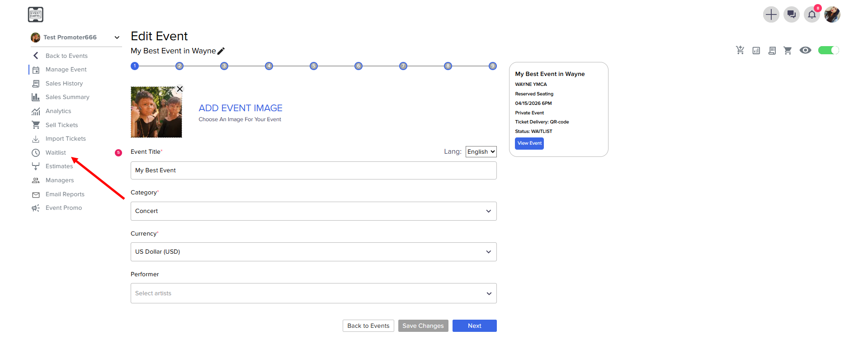Go to step 4 in progress tracker

[x=269, y=66]
